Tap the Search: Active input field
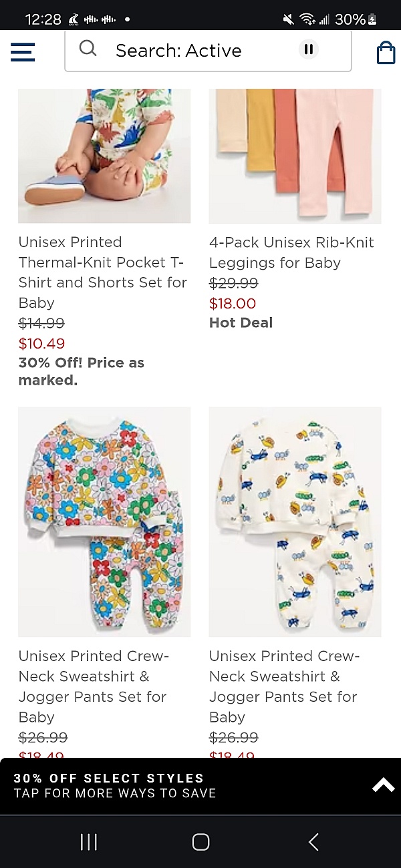Viewport: 401px width, 868px height. 194,50
